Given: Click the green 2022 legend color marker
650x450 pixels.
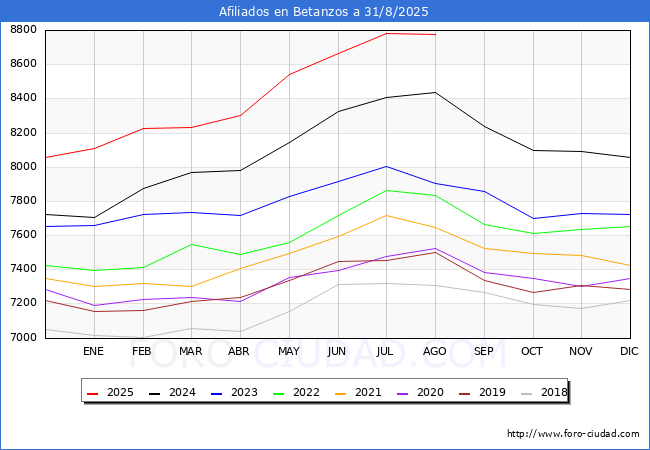Looking at the screenshot, I should 279,393.
